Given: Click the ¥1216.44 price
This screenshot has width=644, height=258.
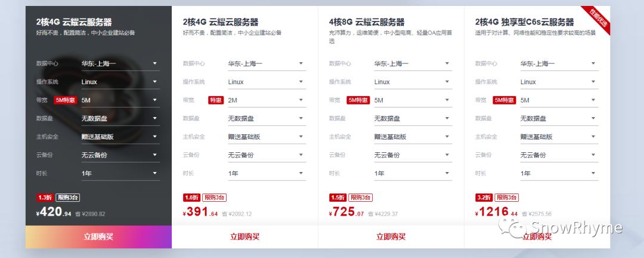Looking at the screenshot, I should pyautogui.click(x=496, y=213).
